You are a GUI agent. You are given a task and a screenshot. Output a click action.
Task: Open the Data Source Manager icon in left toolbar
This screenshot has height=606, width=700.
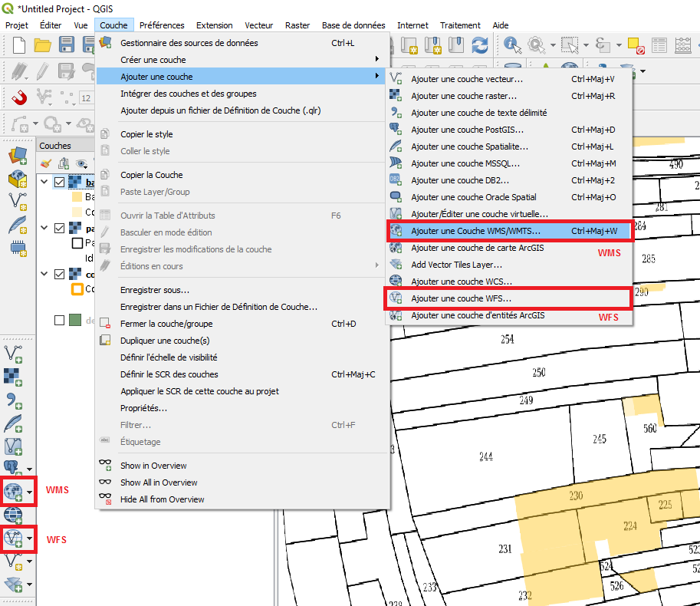click(18, 156)
